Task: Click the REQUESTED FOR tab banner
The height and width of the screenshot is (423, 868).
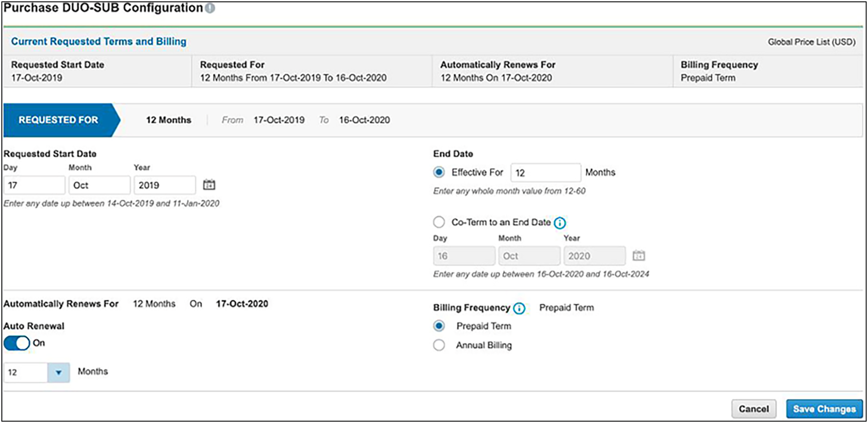Action: point(58,120)
